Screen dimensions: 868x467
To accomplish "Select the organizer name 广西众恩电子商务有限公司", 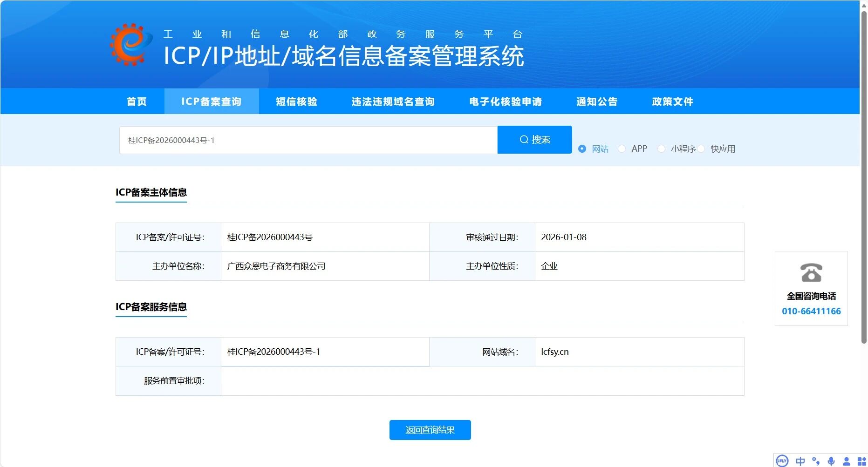I will pyautogui.click(x=276, y=266).
